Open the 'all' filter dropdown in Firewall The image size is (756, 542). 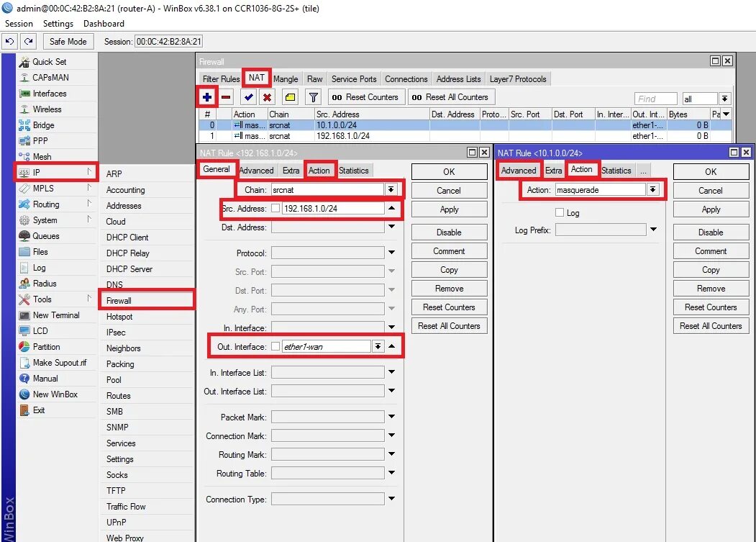click(724, 99)
